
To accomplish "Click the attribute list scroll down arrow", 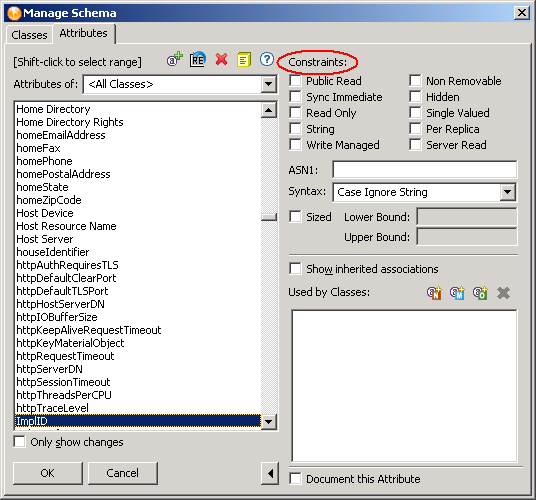I will pyautogui.click(x=269, y=421).
